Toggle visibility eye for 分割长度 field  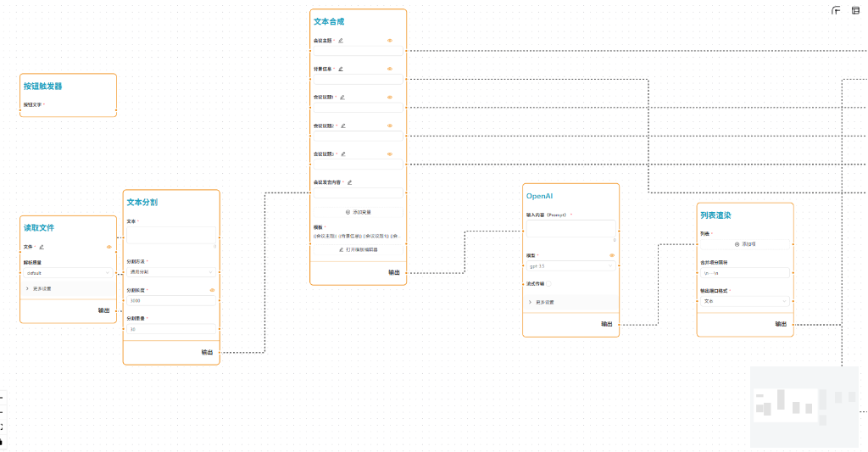(212, 290)
